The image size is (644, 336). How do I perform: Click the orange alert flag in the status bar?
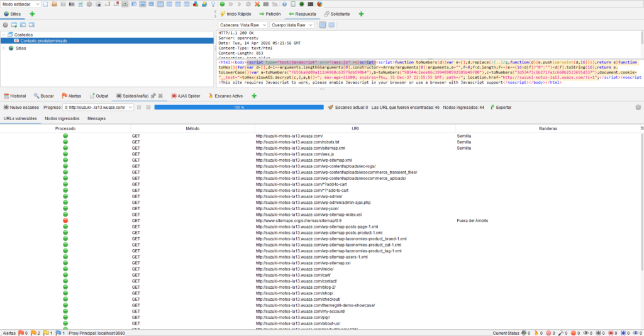coord(33,333)
